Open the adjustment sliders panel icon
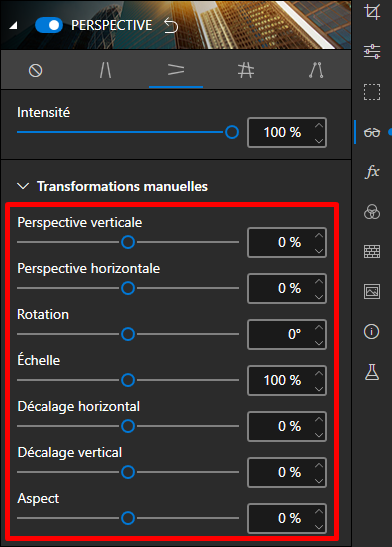The width and height of the screenshot is (392, 547). click(x=372, y=51)
